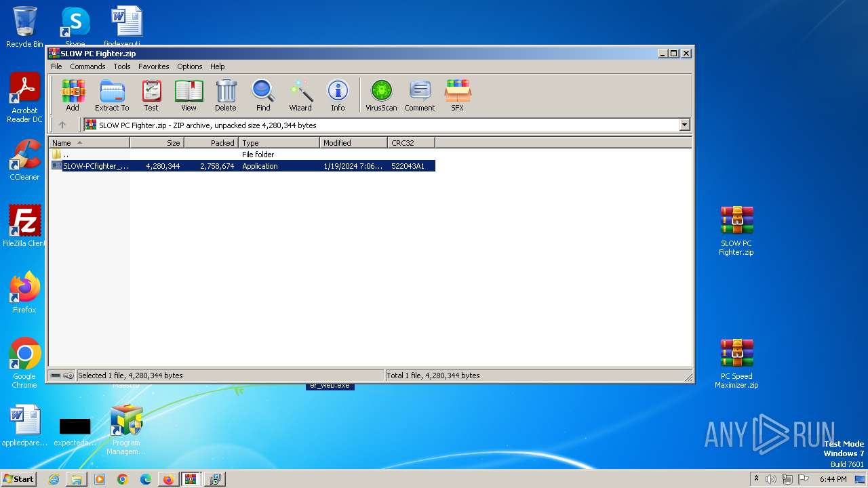Open Firefox from the taskbar

pos(168,479)
